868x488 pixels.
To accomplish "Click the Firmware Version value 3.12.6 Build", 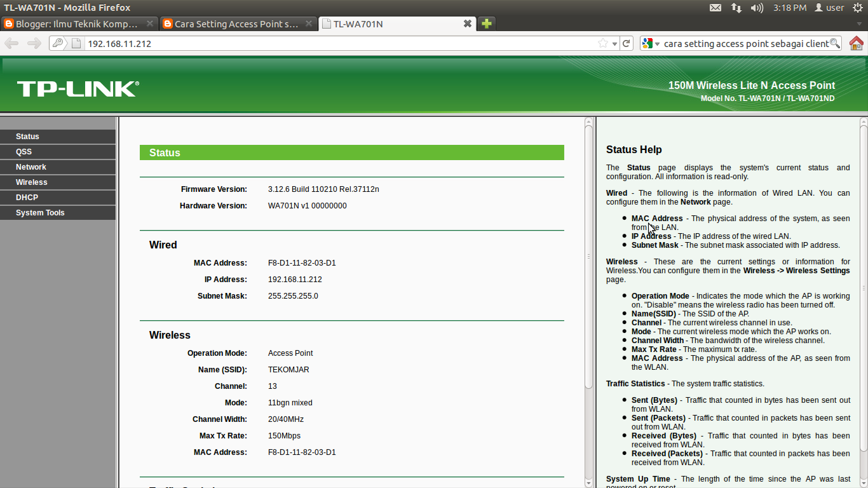I will [323, 189].
